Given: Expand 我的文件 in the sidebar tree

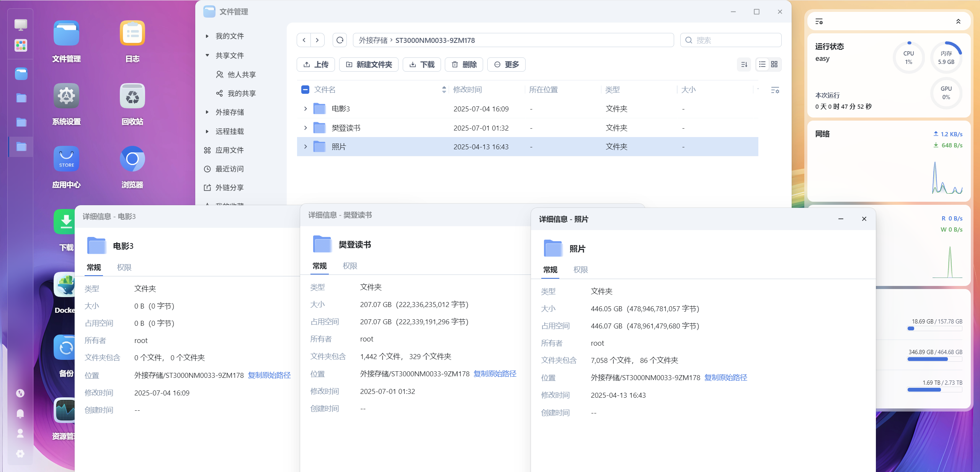Looking at the screenshot, I should tap(207, 36).
